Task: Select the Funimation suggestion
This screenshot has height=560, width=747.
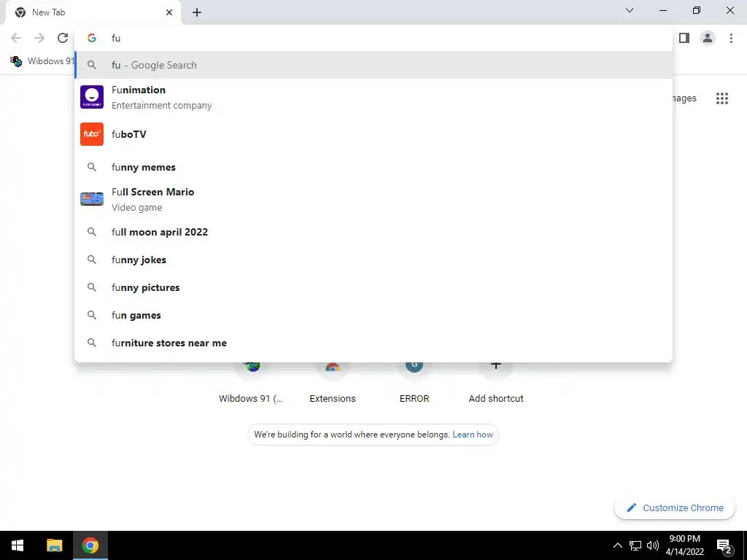Action: [x=373, y=97]
